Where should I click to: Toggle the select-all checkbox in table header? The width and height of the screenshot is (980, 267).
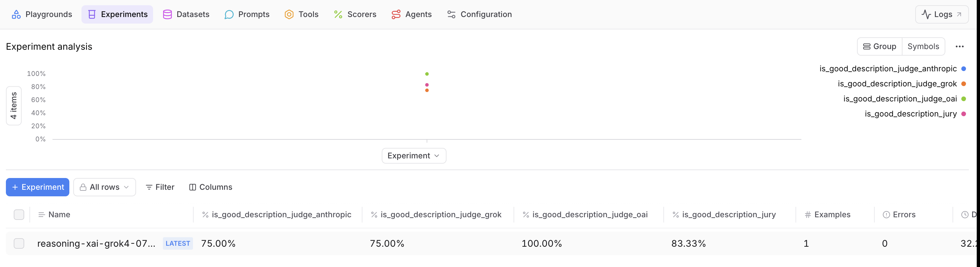(19, 215)
